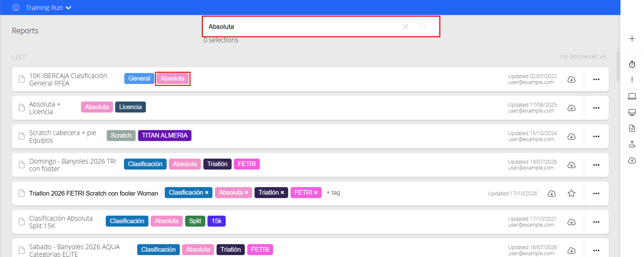Remove the Clasificación tag from Triatlon 2026 report
This screenshot has height=257, width=644.
[x=207, y=192]
